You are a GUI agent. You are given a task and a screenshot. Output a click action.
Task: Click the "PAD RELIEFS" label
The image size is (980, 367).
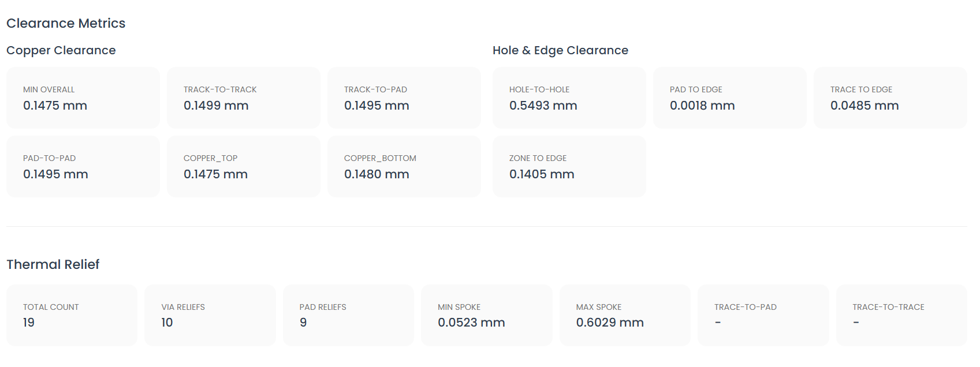point(323,307)
